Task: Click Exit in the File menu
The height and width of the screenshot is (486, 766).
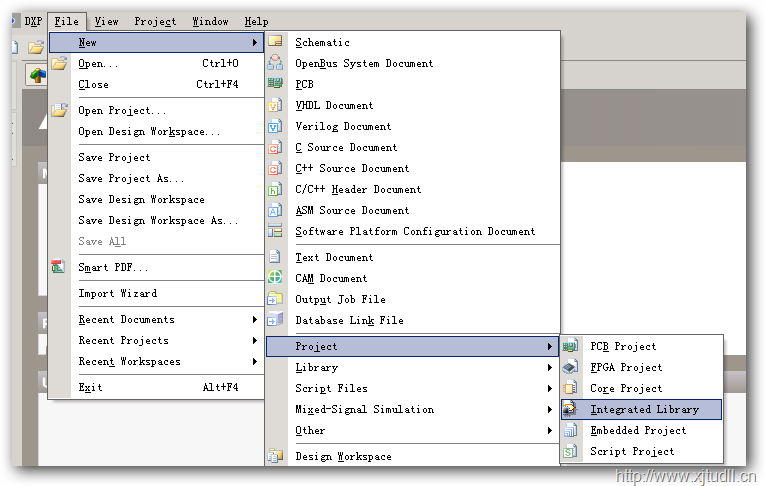Action: point(90,387)
